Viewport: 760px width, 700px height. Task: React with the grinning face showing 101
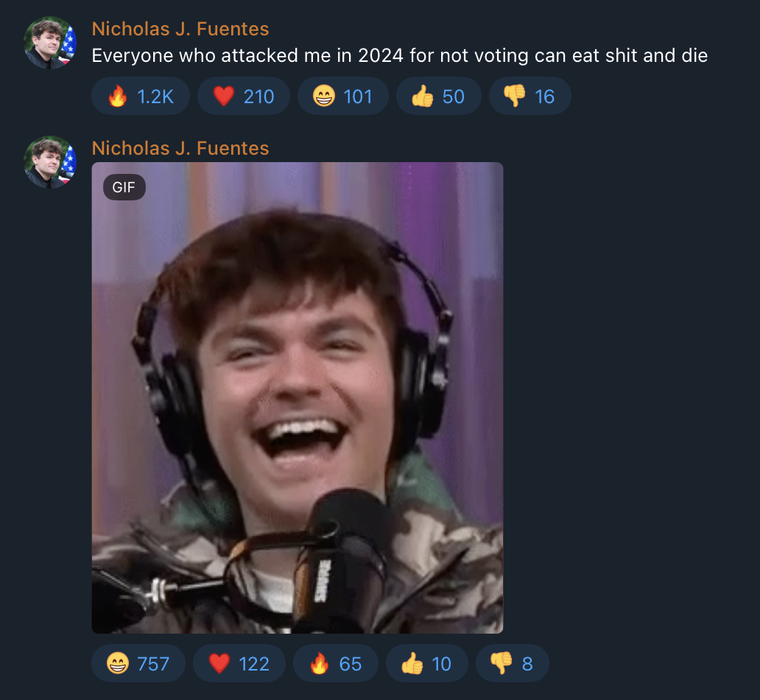tap(342, 96)
